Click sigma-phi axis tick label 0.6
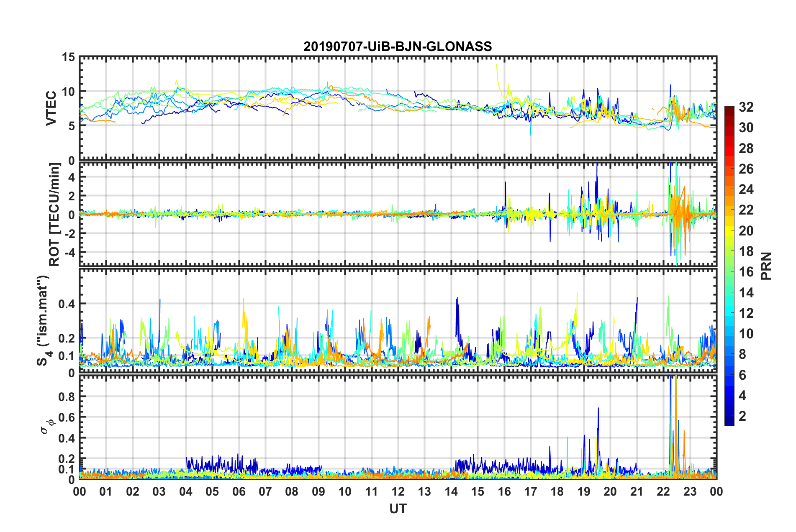The height and width of the screenshot is (532, 796). [66, 417]
